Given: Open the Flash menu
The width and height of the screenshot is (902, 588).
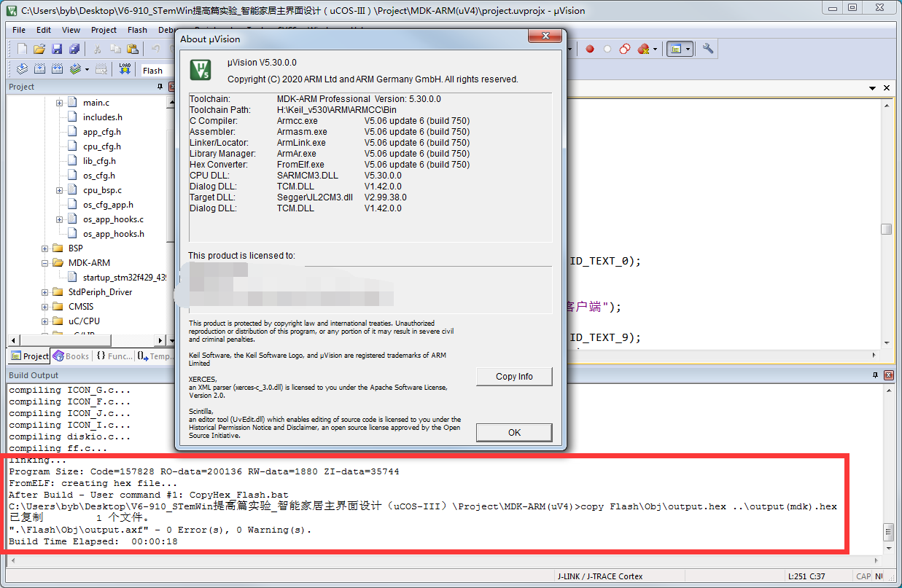Looking at the screenshot, I should coord(137,30).
